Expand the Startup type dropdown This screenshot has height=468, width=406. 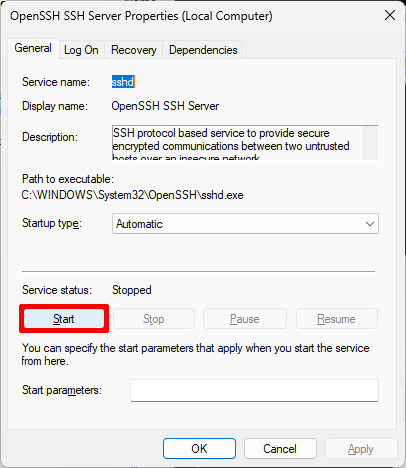point(245,224)
